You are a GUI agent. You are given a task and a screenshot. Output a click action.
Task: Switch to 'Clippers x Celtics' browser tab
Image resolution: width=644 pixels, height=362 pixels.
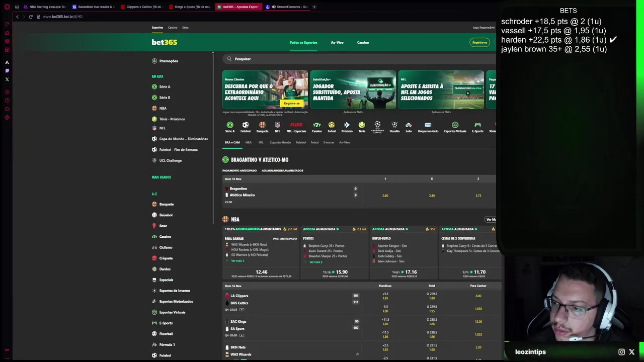tap(142, 7)
